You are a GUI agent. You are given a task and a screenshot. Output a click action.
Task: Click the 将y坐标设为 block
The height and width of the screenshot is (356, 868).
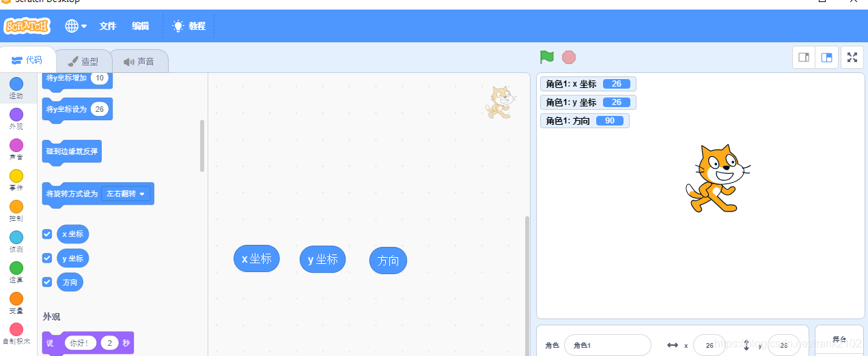coord(77,110)
